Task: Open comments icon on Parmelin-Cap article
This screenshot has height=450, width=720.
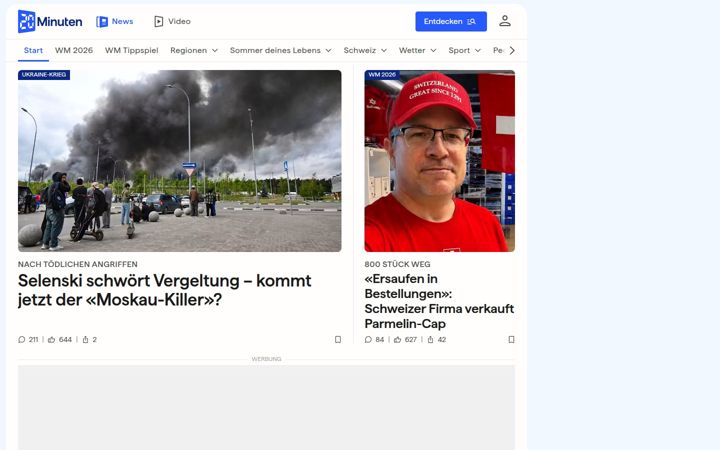Action: (x=368, y=340)
